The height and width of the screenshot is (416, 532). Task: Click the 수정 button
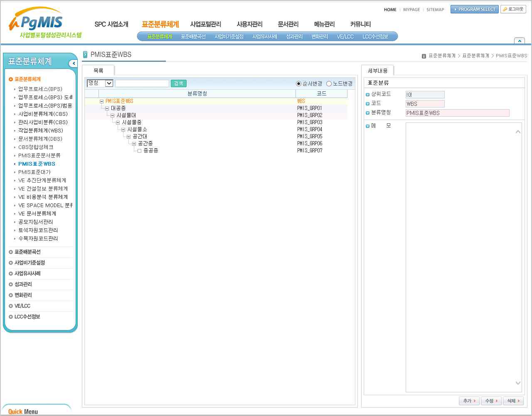[491, 401]
